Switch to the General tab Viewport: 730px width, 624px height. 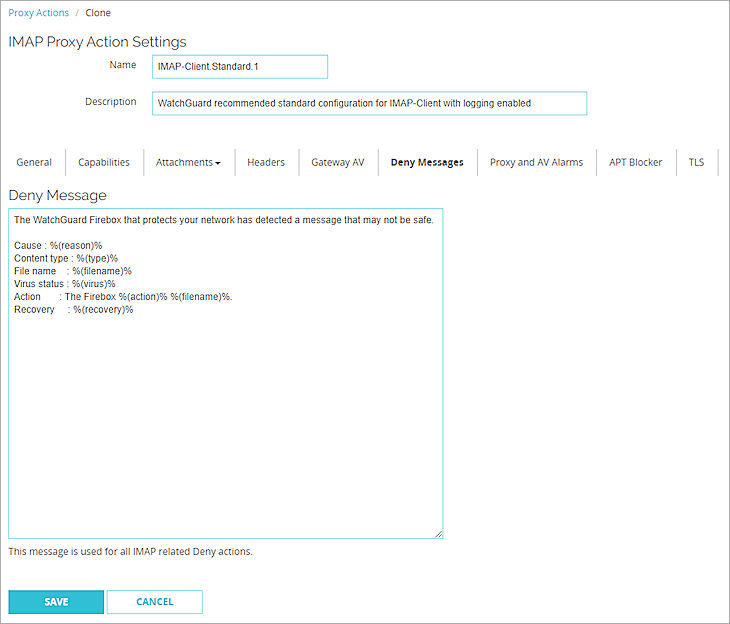point(34,162)
